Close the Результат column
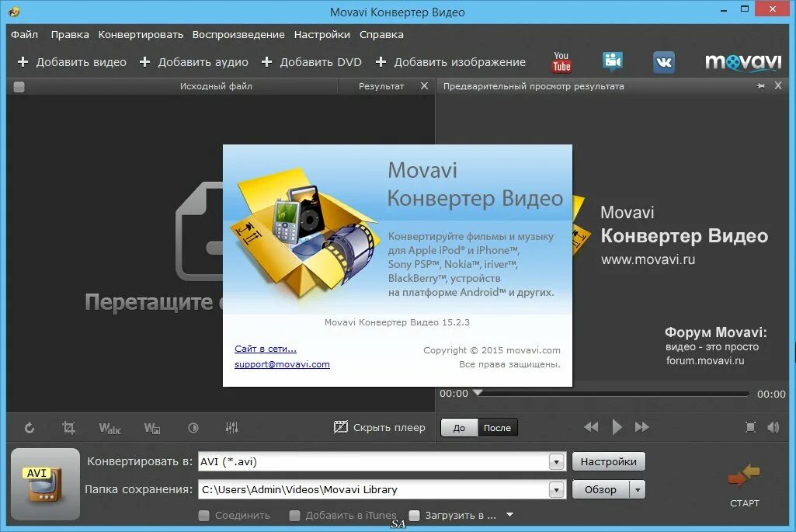796x532 pixels. 424,85
